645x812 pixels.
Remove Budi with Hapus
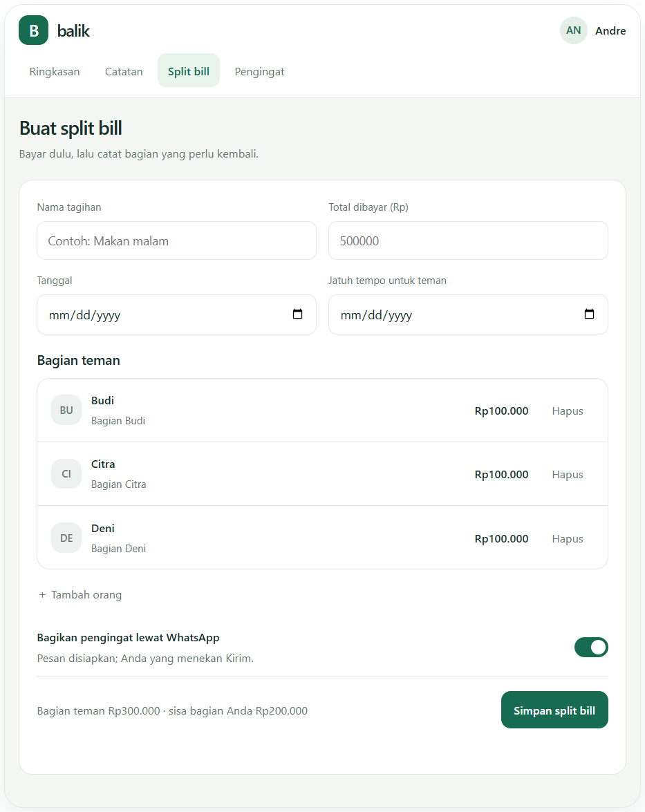click(568, 411)
